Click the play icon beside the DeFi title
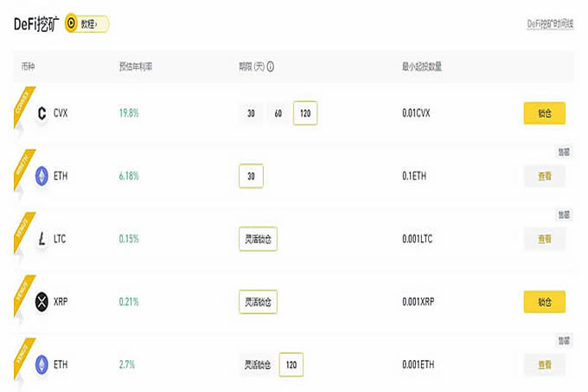 tap(71, 23)
